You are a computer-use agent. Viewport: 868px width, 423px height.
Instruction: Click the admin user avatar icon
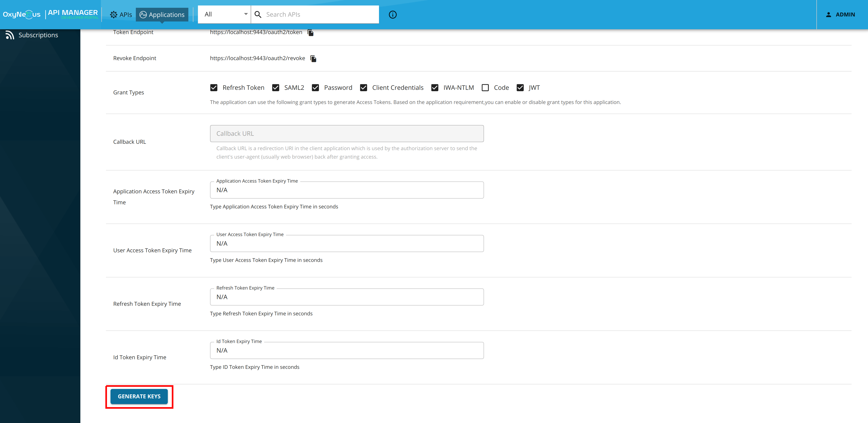click(x=828, y=14)
